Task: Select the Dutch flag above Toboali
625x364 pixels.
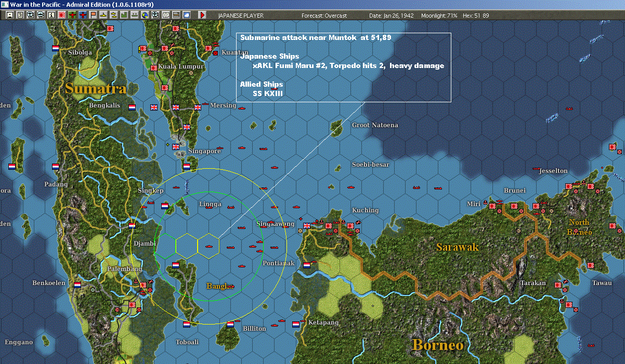Action: click(187, 324)
